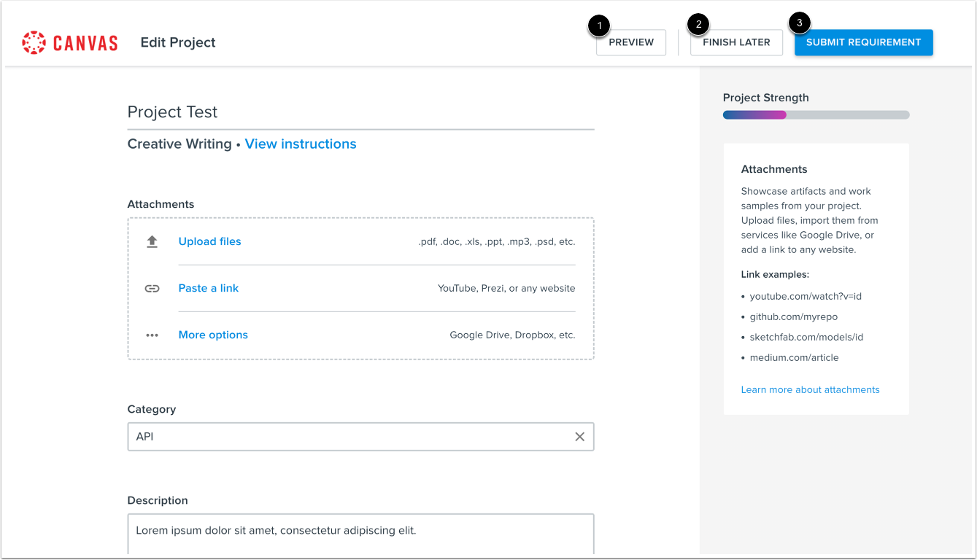Choose Paste a link option
The image size is (977, 560).
pyautogui.click(x=209, y=288)
